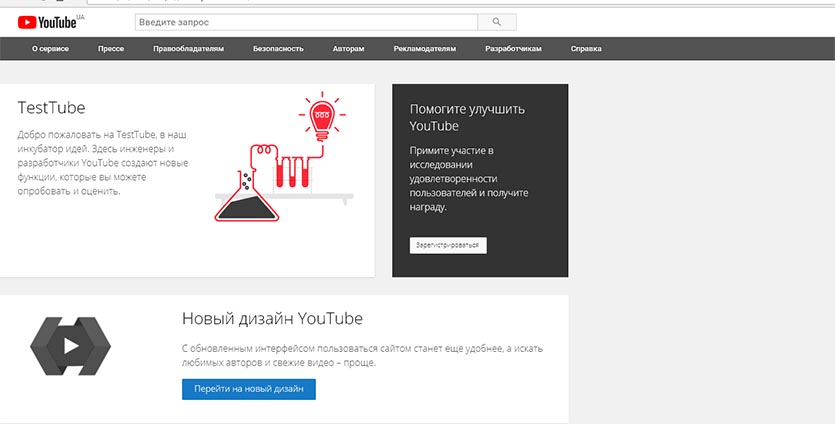Screen dimensions: 835x424
Task: Click the red flask and lightbulb illustration
Action: pos(283,157)
